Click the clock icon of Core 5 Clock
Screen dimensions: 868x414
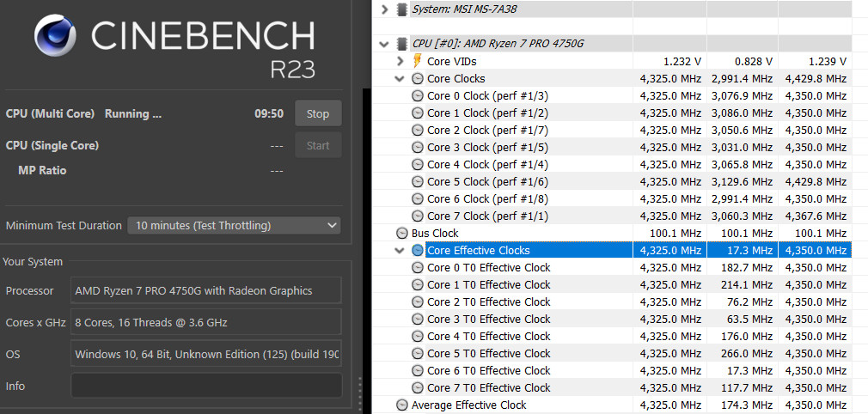pyautogui.click(x=419, y=181)
